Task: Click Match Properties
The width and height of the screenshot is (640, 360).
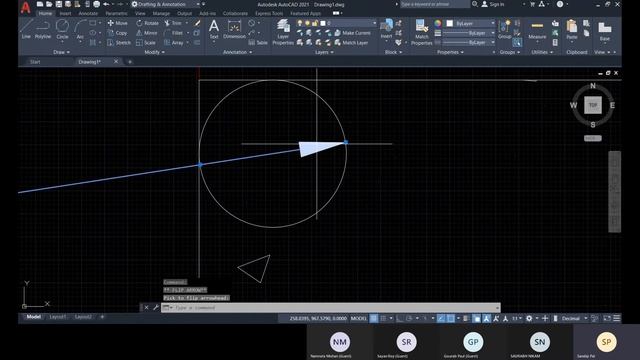Action: [x=421, y=32]
